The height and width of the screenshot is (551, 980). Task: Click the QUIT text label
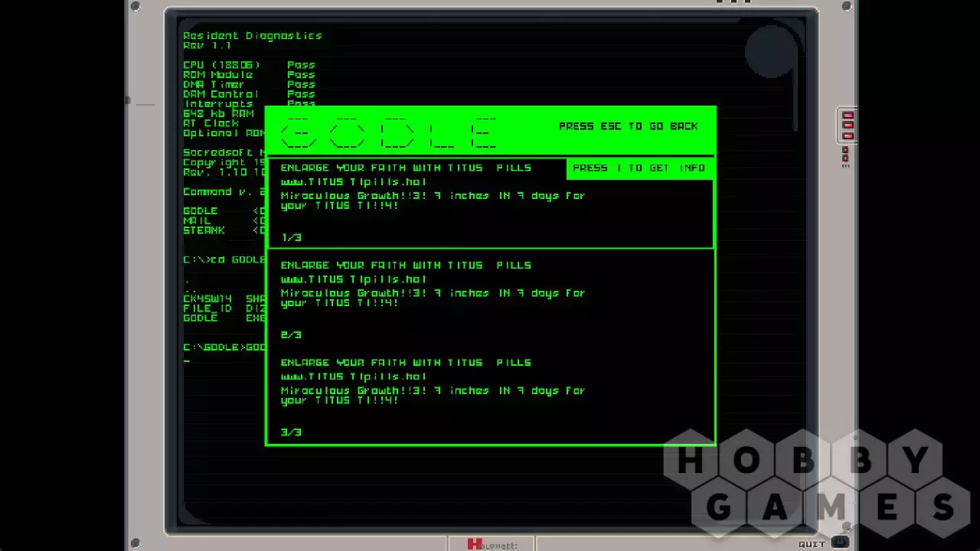coord(812,544)
